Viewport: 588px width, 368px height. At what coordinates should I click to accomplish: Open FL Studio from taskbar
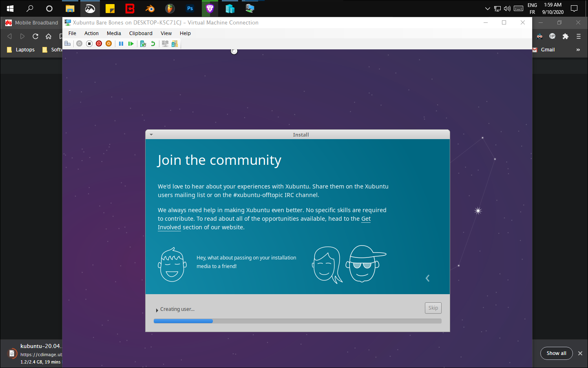[170, 9]
